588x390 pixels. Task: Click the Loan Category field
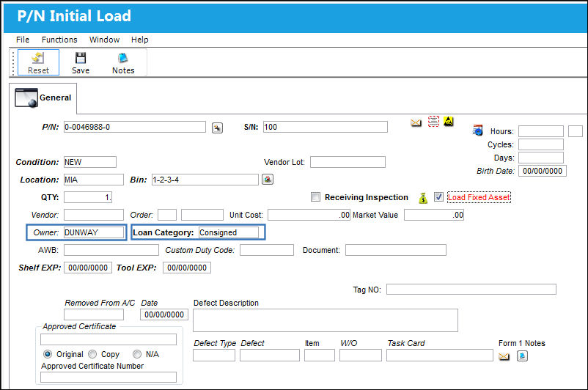pos(229,232)
